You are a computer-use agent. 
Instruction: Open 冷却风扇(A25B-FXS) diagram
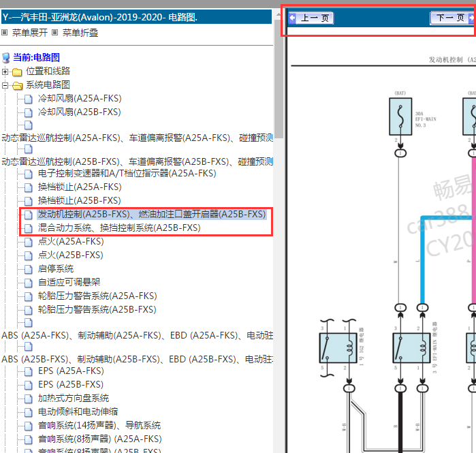(80, 112)
